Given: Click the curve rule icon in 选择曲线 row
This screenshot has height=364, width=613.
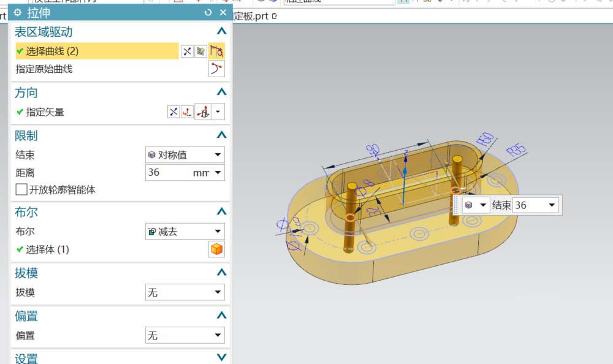Looking at the screenshot, I should (x=216, y=51).
